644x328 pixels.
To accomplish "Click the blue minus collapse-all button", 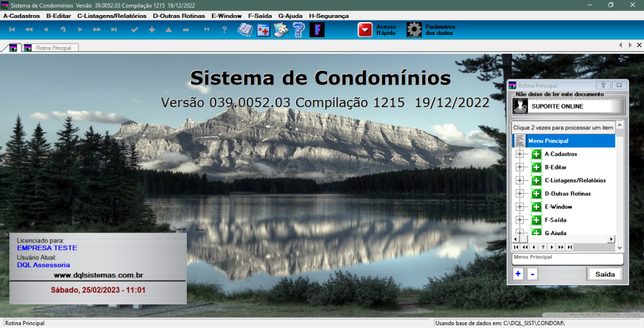I will tap(532, 274).
